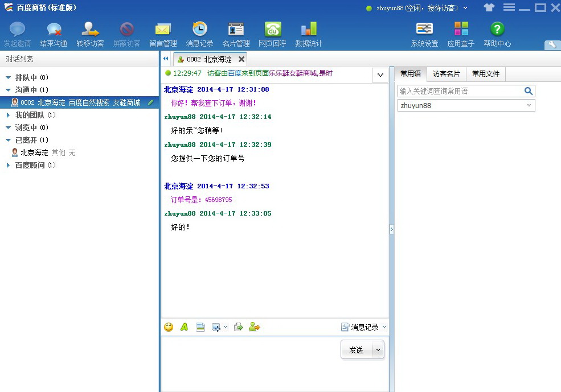561x392 pixels.
Task: Select the smiley emoticon icon
Action: 169,327
